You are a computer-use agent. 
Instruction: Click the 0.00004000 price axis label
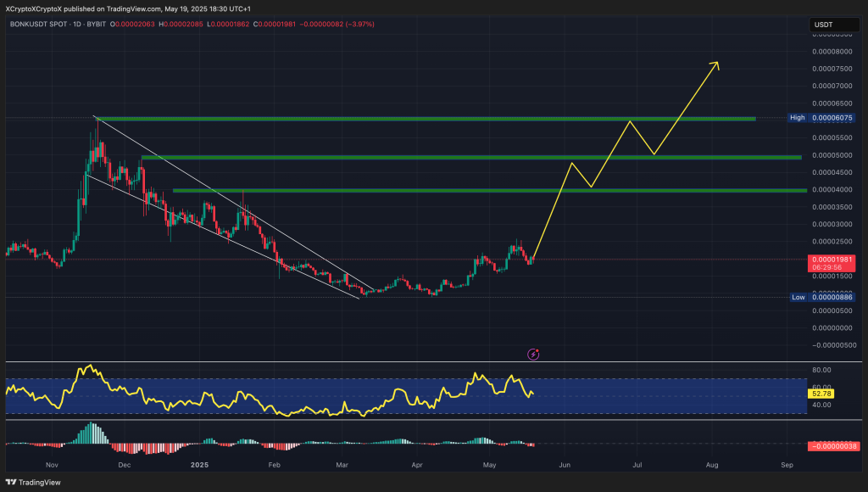(832, 189)
